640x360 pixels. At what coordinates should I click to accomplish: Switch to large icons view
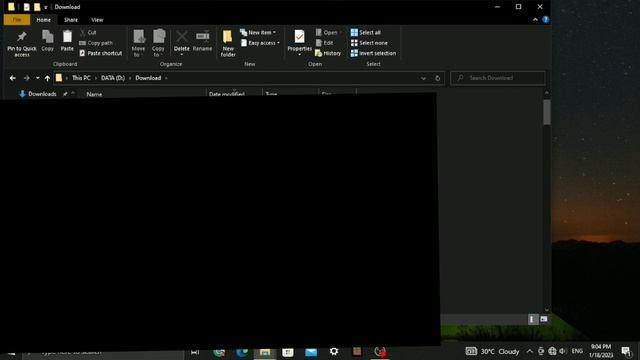click(x=544, y=319)
